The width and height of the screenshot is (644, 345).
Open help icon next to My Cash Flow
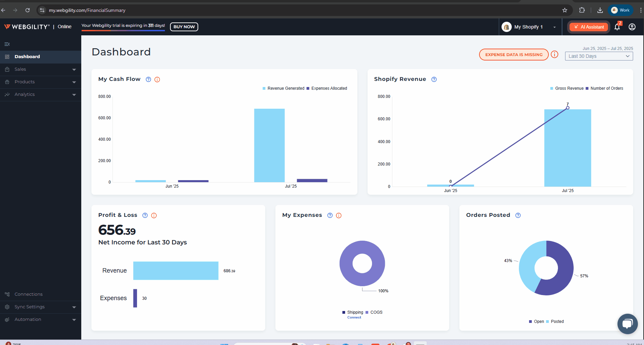coord(148,80)
